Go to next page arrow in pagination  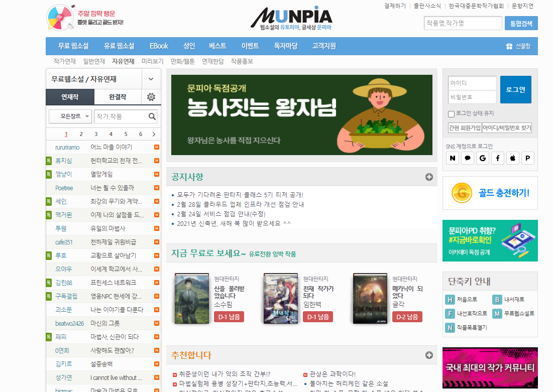point(154,134)
